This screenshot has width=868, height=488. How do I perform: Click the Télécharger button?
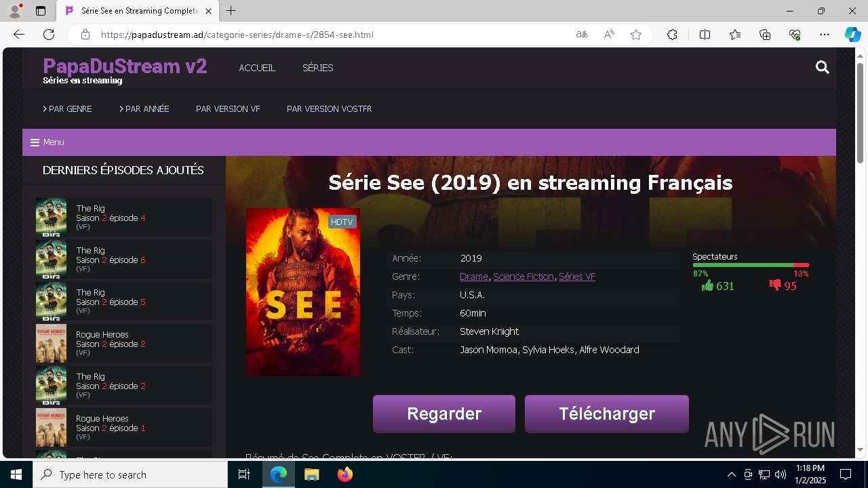[607, 414]
